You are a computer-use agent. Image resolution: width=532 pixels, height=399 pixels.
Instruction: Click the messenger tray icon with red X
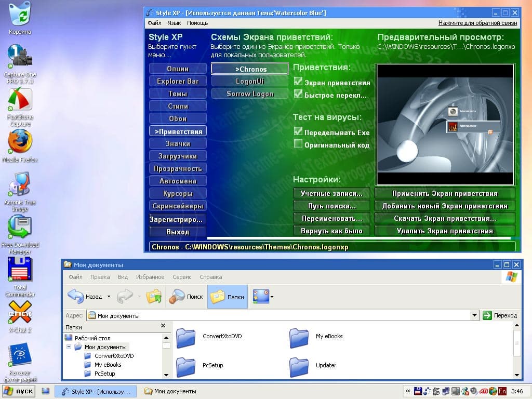(x=465, y=391)
